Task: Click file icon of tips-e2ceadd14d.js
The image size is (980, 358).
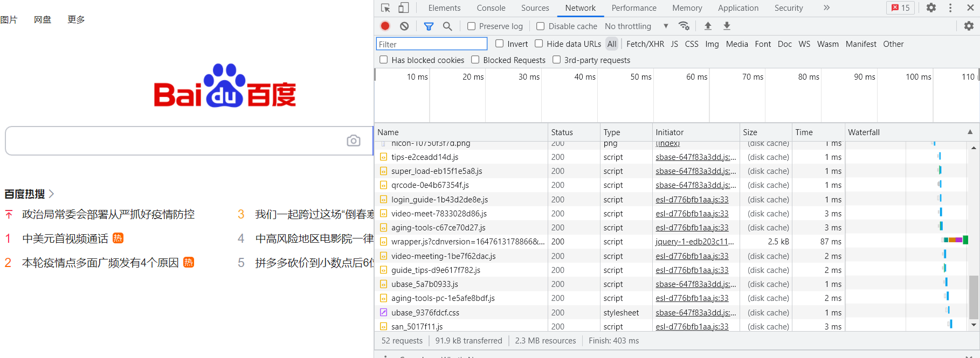Action: coord(383,157)
